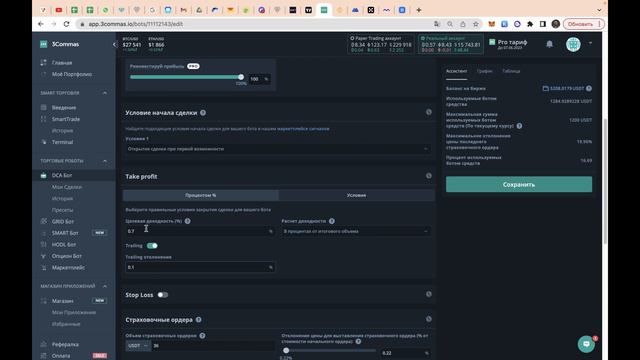Screen dimensions: 640x360
Task: Collapse the МАГАЗИН ПРИЛОЖЕНИЙ section
Action: pyautogui.click(x=104, y=286)
